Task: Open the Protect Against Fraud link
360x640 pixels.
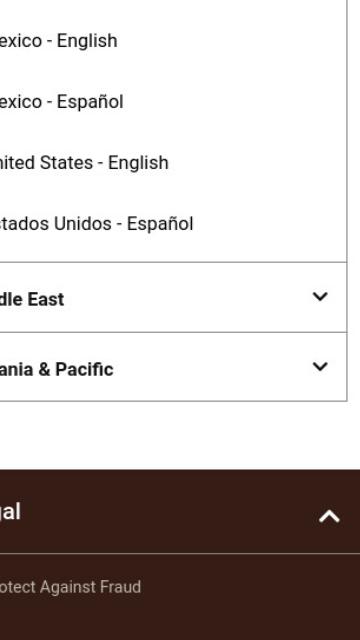Action: coord(70,587)
